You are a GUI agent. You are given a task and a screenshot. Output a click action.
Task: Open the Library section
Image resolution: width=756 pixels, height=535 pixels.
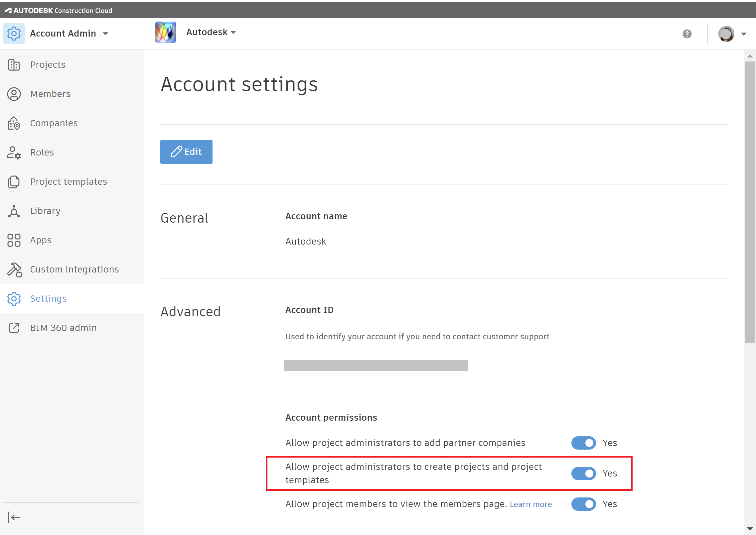tap(45, 211)
